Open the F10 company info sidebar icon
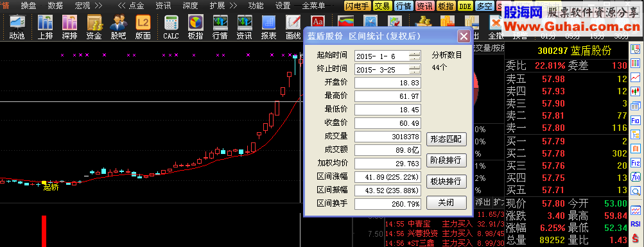Image resolution: width=644 pixels, height=247 pixels. 636,121
